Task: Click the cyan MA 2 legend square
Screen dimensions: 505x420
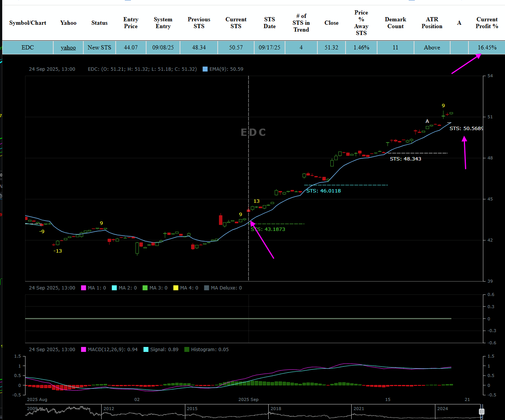Action: pos(114,288)
